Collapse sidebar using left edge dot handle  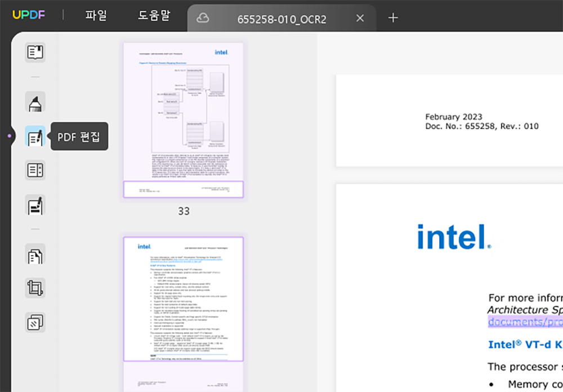click(10, 136)
